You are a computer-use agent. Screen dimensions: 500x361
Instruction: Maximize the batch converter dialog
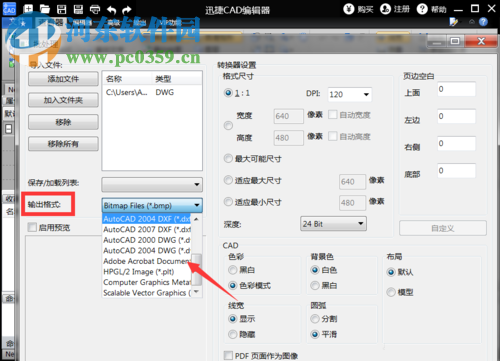point(455,41)
